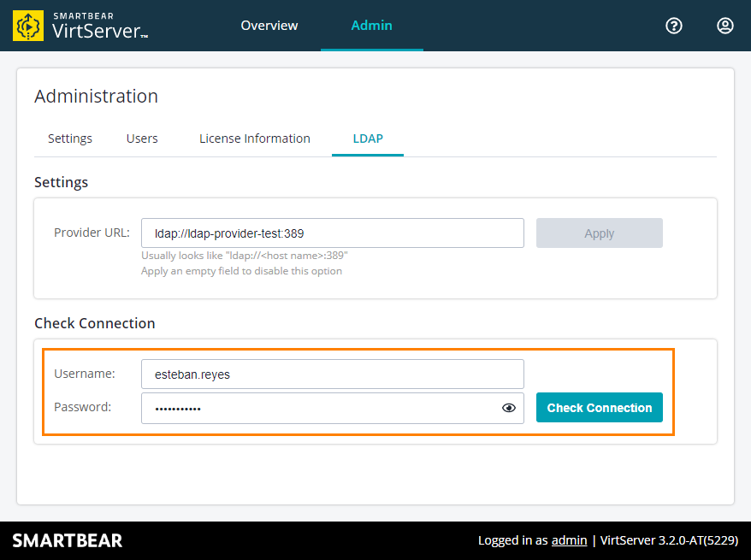This screenshot has width=751, height=560.
Task: Click the SMARTBEAR logo in the footer
Action: click(67, 540)
